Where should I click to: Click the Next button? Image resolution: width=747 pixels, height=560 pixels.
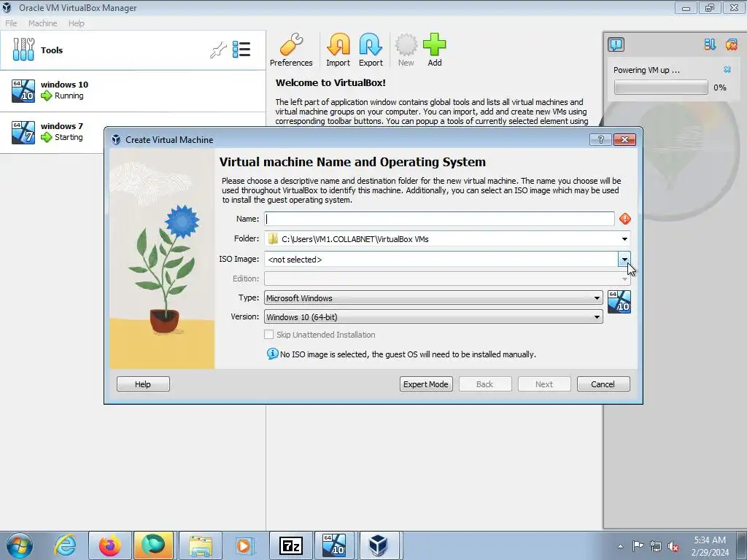pyautogui.click(x=544, y=384)
